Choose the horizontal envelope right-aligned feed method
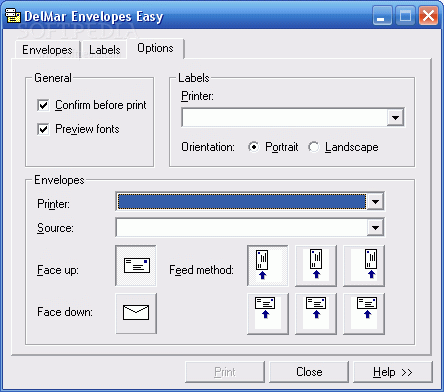 pyautogui.click(x=364, y=314)
